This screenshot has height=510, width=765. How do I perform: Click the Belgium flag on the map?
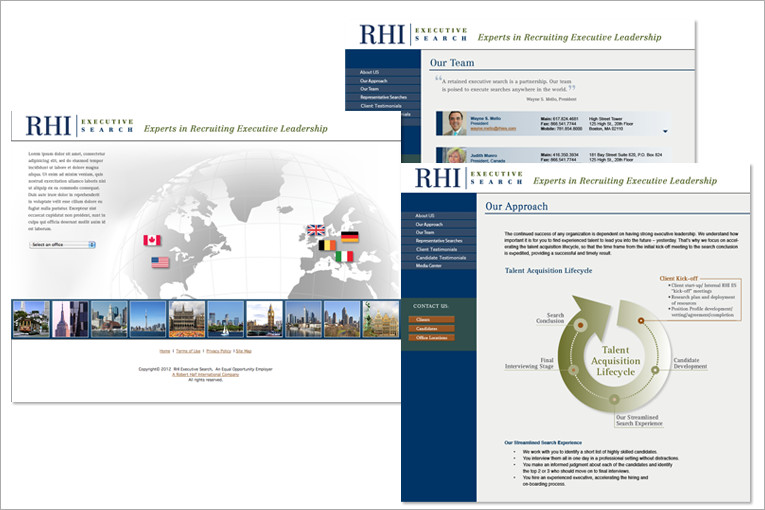(327, 245)
